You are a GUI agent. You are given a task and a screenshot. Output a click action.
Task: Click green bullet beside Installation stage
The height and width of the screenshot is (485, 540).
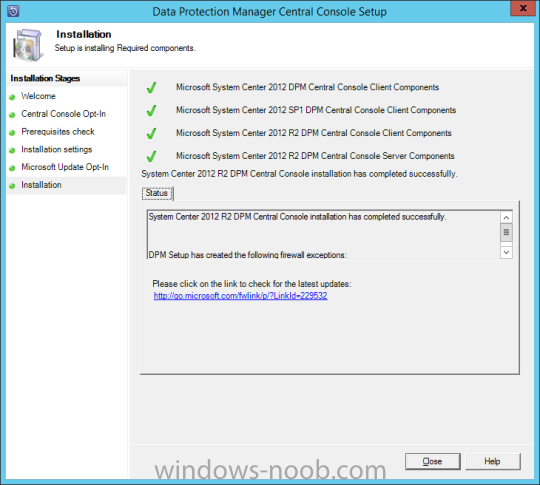click(x=12, y=186)
